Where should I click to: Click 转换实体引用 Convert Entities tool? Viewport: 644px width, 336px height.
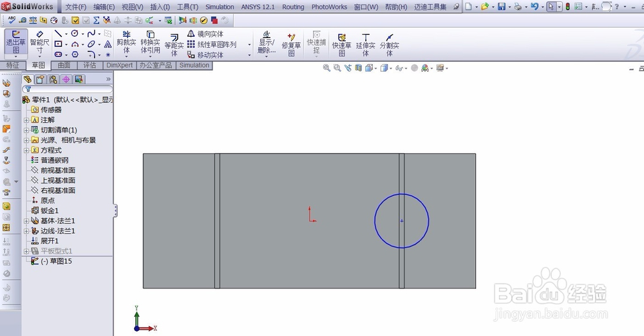tap(150, 42)
